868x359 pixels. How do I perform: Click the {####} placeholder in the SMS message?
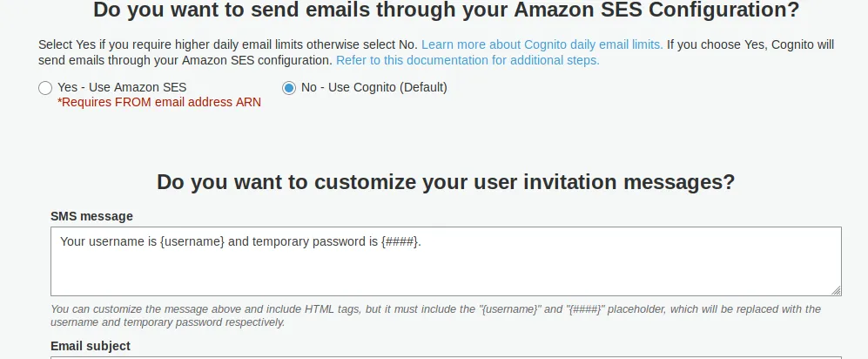400,241
